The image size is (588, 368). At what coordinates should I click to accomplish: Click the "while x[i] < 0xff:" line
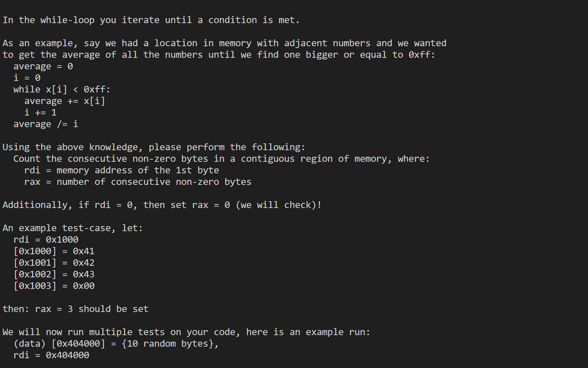[62, 90]
